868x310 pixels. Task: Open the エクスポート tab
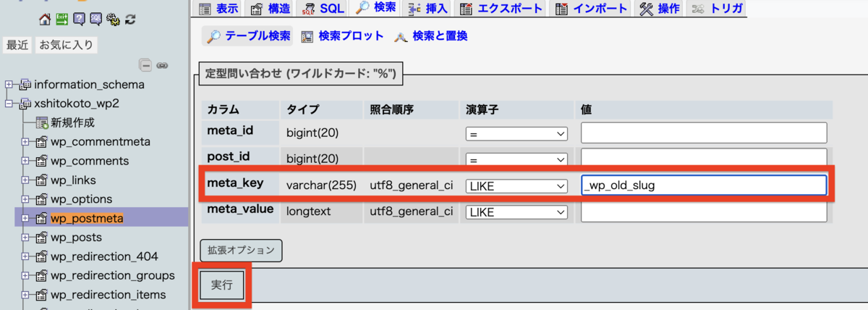click(501, 9)
